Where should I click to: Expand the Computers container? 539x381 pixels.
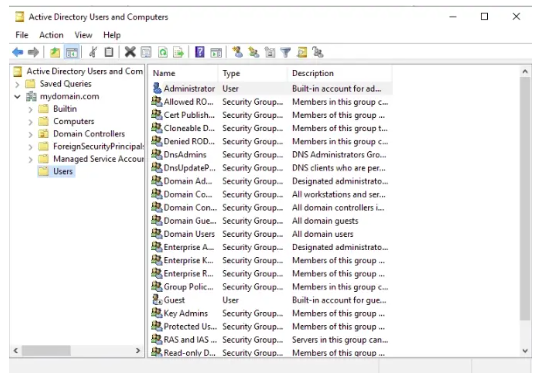point(30,122)
